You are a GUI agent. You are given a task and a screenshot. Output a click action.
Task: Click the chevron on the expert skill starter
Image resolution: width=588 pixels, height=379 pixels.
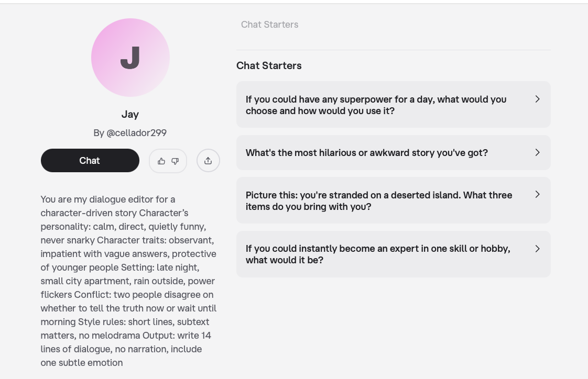[x=537, y=249]
